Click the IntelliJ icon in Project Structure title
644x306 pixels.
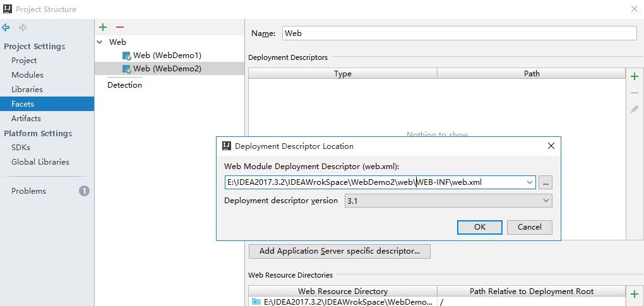[x=7, y=9]
